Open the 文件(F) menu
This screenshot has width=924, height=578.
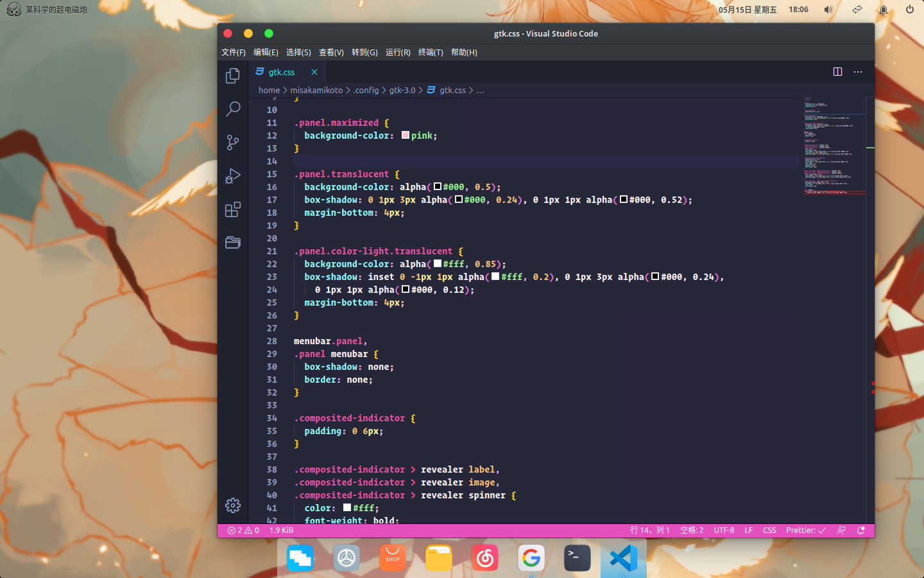pyautogui.click(x=234, y=53)
